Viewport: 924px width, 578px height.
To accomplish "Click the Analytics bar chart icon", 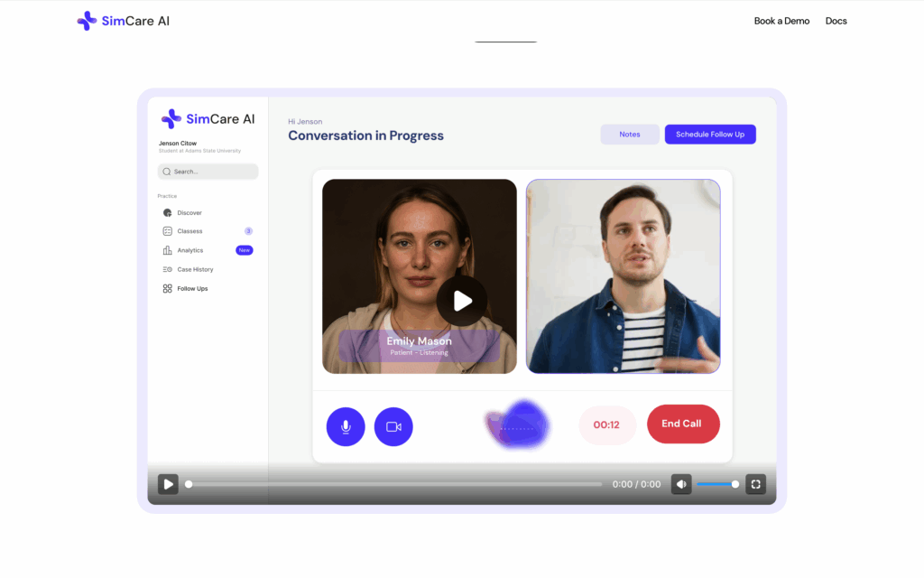I will 167,250.
